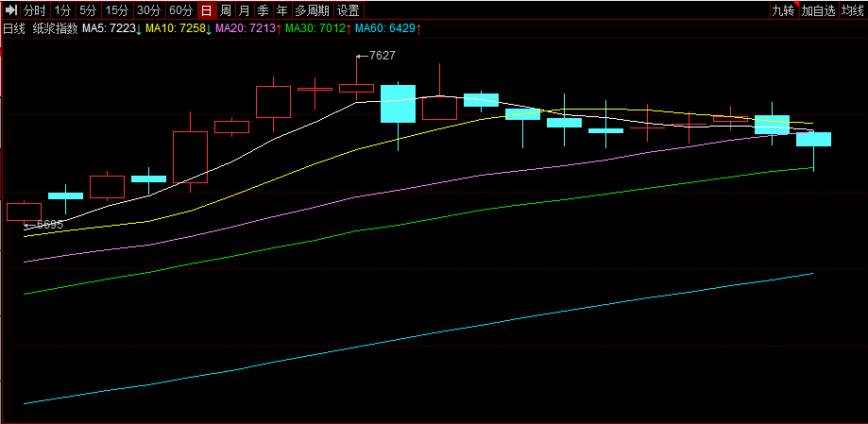Click the 纸浆指数 index name
The height and width of the screenshot is (424, 868).
[x=54, y=28]
